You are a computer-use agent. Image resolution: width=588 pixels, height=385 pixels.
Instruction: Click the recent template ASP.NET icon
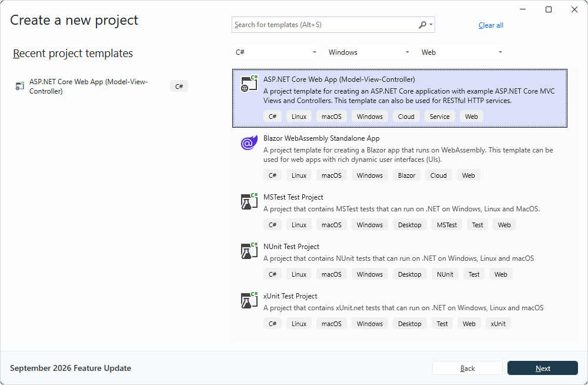click(19, 86)
